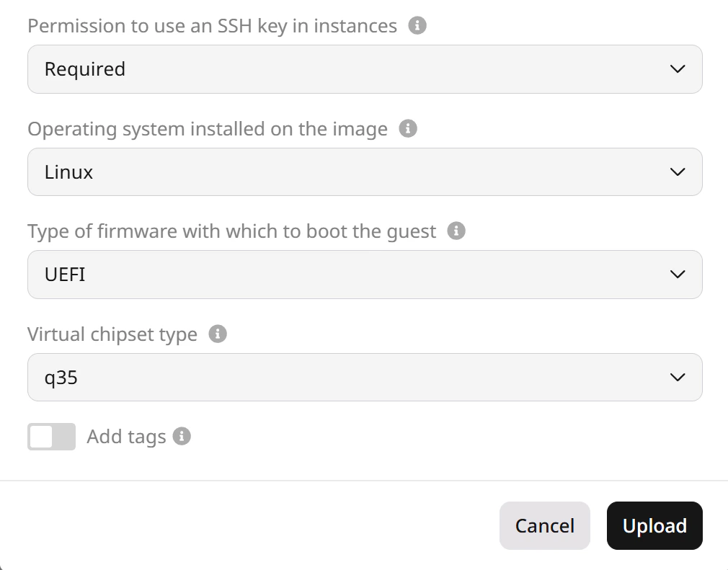This screenshot has width=728, height=570.
Task: Open the operating system info tooltip icon
Action: click(x=409, y=129)
